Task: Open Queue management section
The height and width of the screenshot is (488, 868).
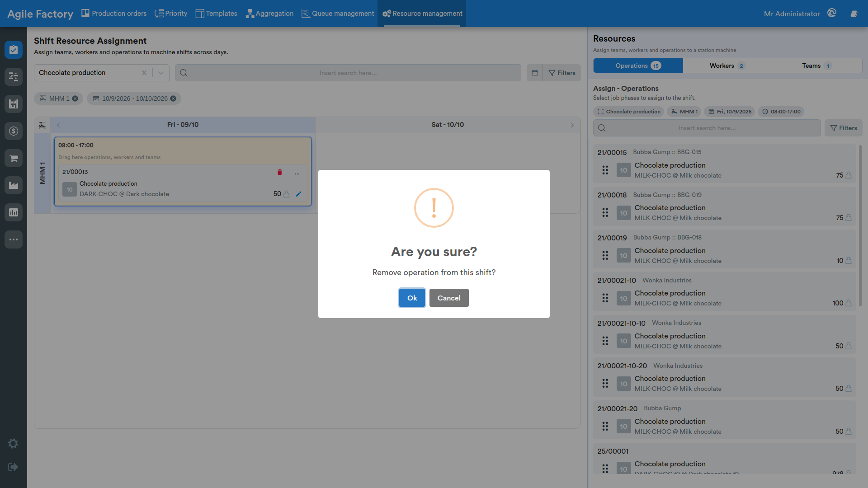Action: 338,14
